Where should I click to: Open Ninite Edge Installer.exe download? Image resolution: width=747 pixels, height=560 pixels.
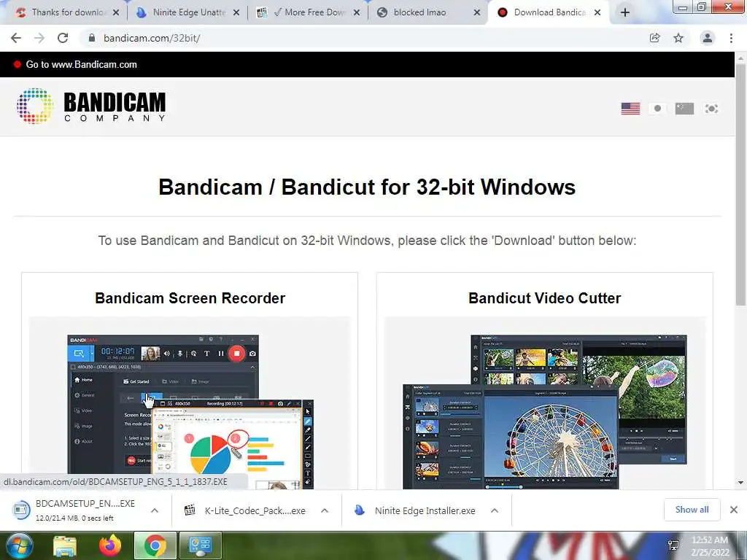(415, 510)
